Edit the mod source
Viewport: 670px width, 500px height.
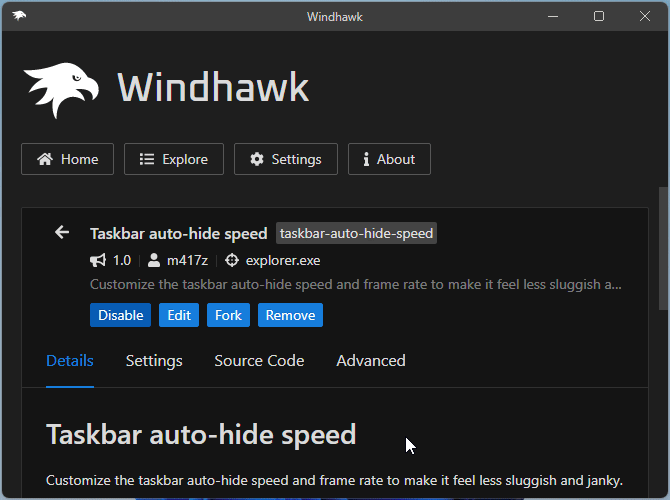coord(179,315)
